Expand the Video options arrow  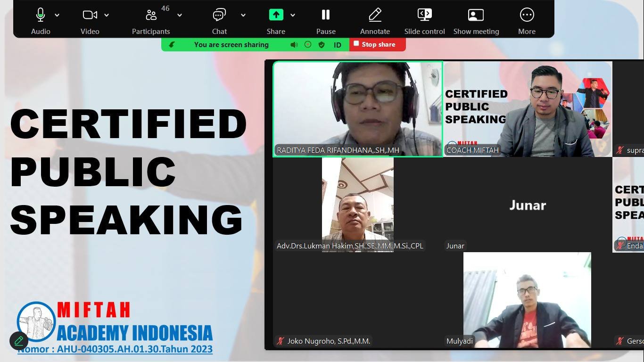coord(107,15)
